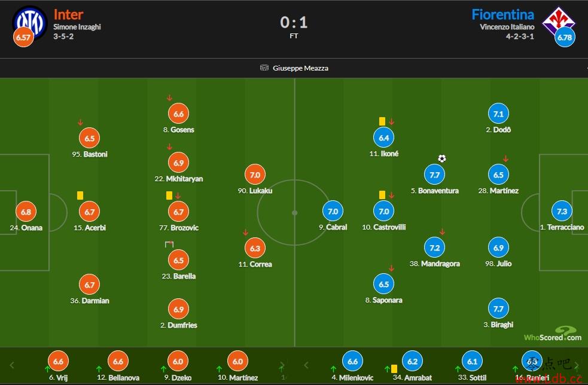The height and width of the screenshot is (385, 588).
Task: Show previous Fiorentina substitutes with left chevron
Action: (x=306, y=365)
